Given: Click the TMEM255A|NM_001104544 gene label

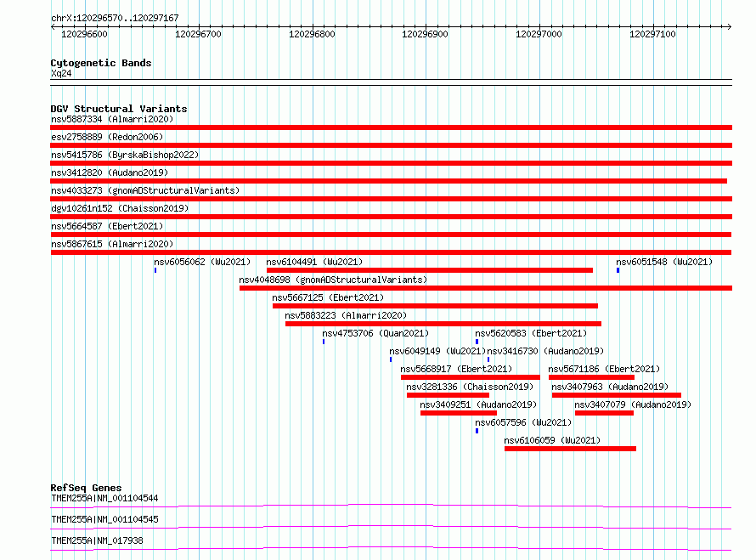Looking at the screenshot, I should (x=104, y=498).
